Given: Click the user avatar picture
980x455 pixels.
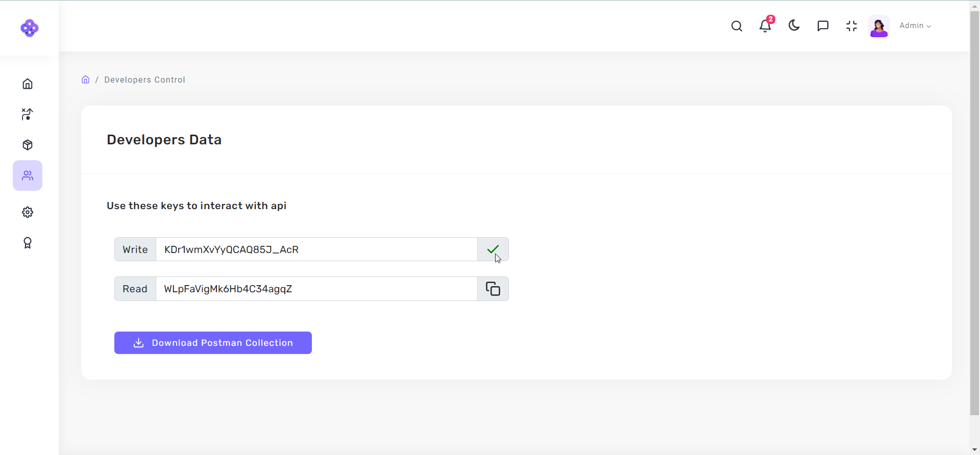Looking at the screenshot, I should coord(879,26).
